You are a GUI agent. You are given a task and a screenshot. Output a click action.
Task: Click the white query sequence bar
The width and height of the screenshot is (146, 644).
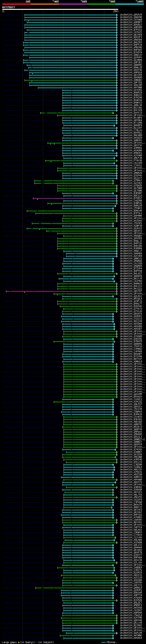pos(60,9)
